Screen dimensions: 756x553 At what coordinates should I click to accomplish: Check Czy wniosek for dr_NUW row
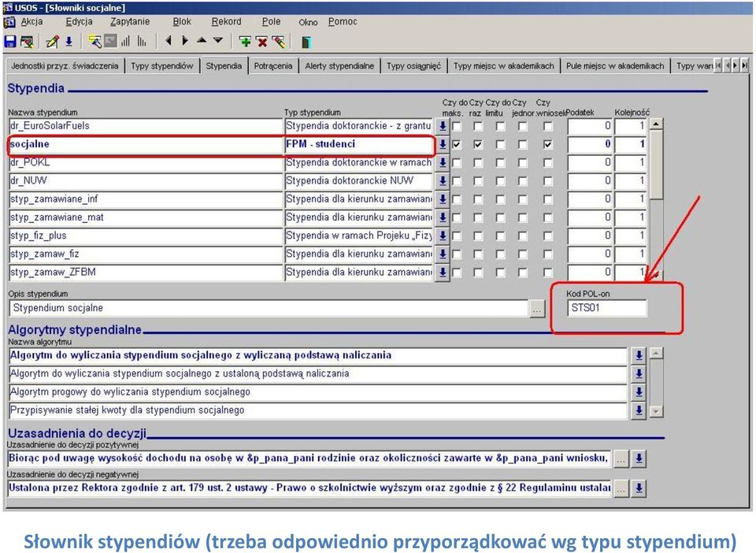click(548, 181)
